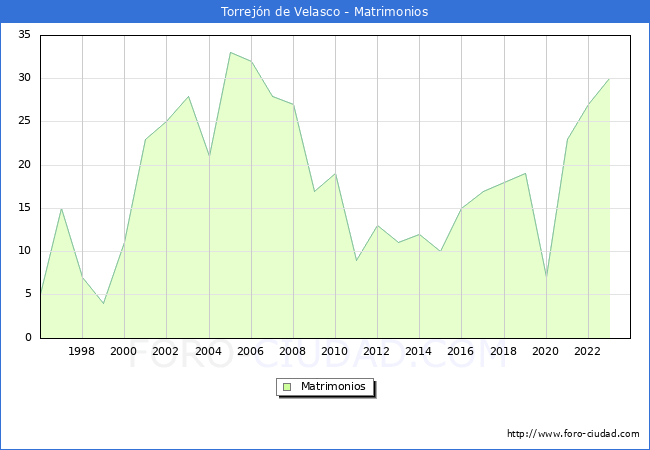The width and height of the screenshot is (650, 450).
Task: Select the 2006 x-axis label
Action: pos(250,351)
